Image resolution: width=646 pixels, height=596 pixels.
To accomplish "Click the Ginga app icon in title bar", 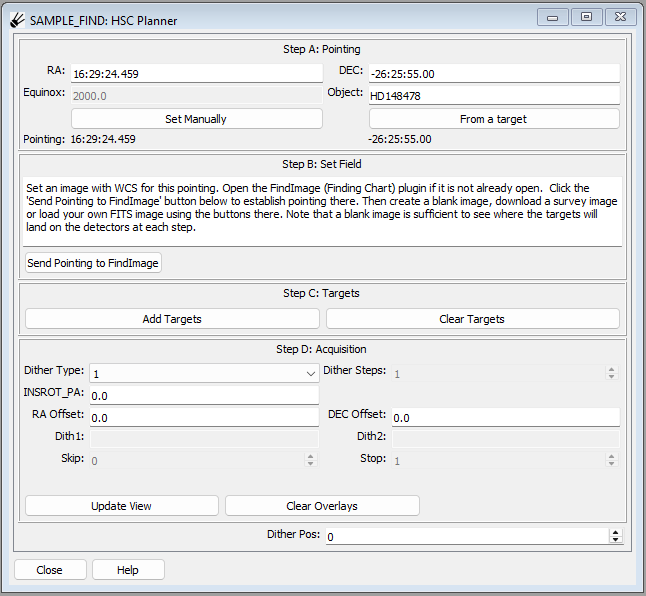I will 18,20.
